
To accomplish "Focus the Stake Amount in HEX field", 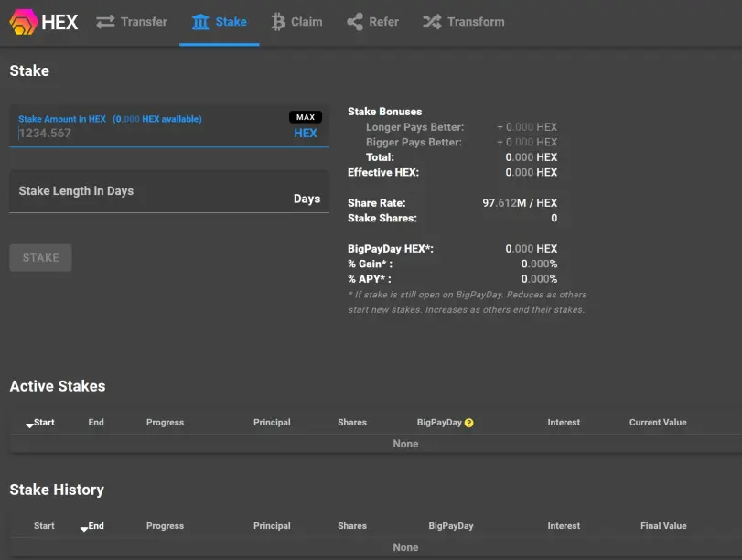I will click(169, 126).
